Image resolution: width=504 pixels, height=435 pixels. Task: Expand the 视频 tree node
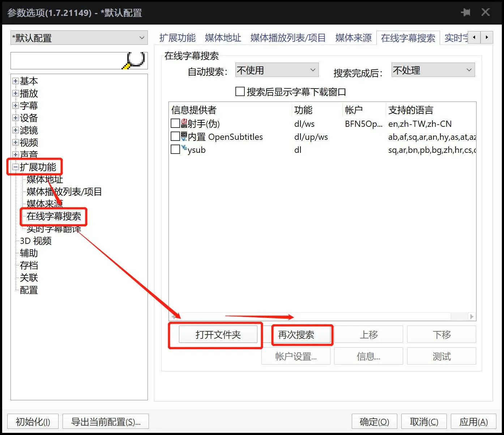click(16, 142)
